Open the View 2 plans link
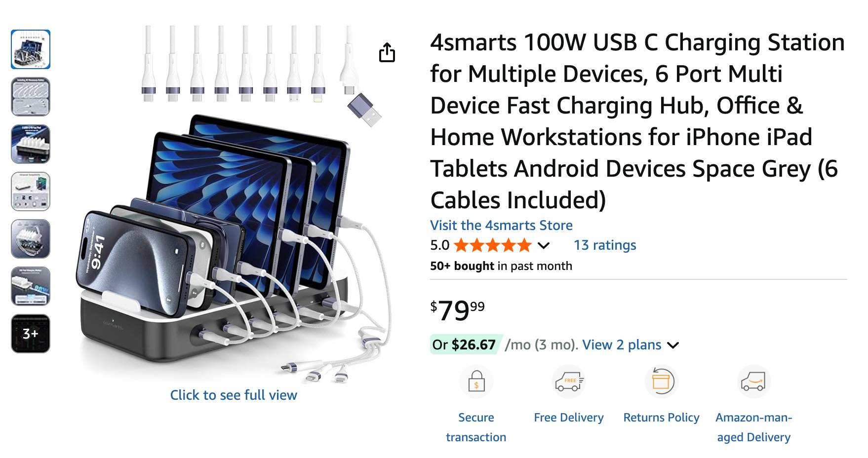This screenshot has height=458, width=868. [622, 345]
